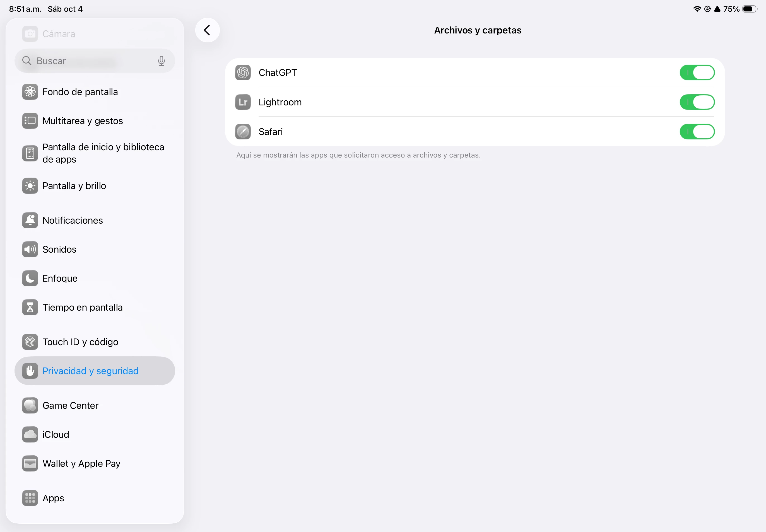
Task: Disable file access for ChatGPT
Action: (x=697, y=73)
